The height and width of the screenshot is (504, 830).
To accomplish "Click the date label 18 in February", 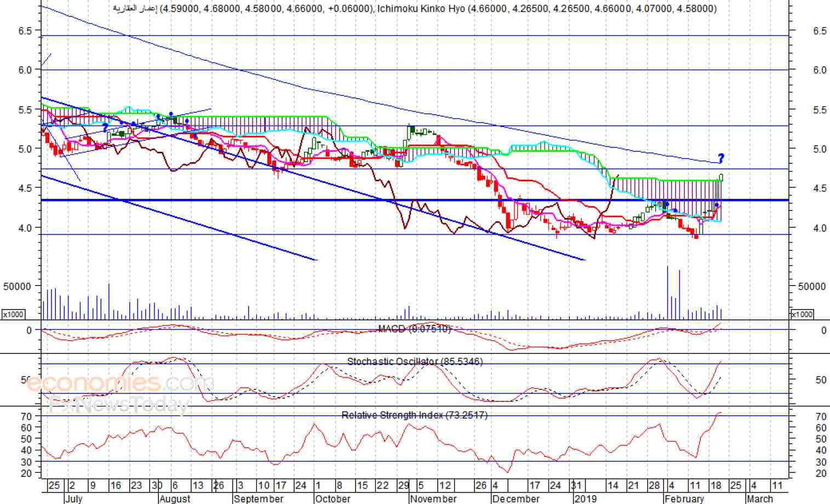I will (x=715, y=485).
